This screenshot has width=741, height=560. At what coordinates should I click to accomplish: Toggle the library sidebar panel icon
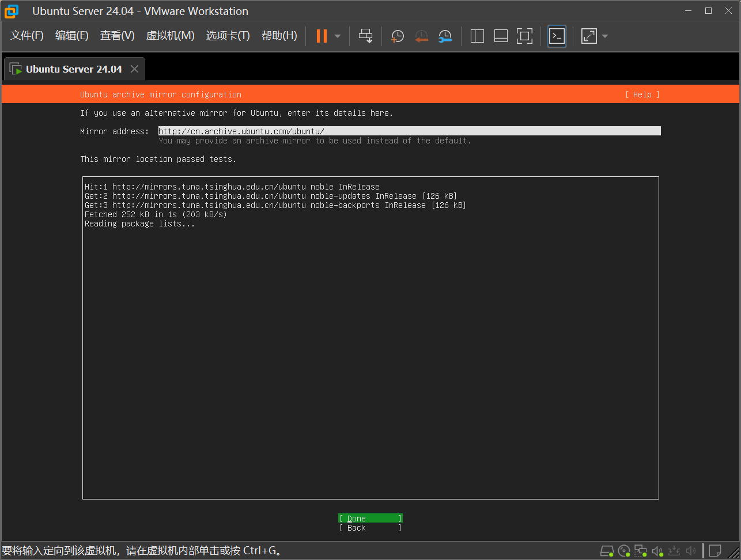tap(477, 36)
